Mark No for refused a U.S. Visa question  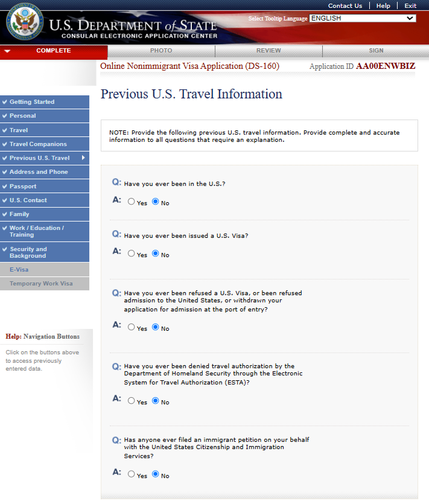(x=156, y=327)
